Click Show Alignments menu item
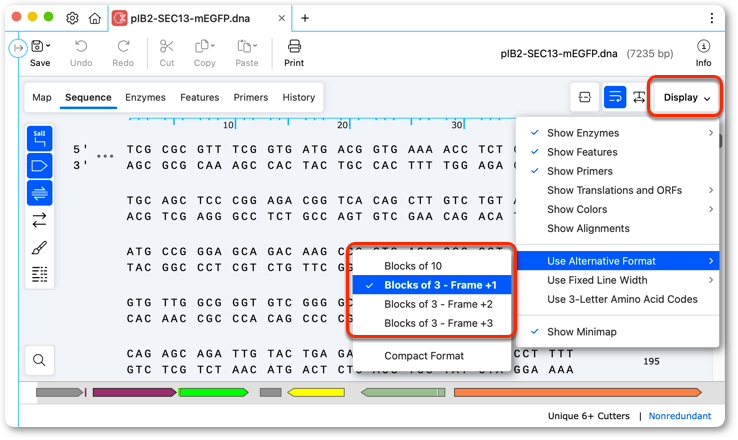This screenshot has width=738, height=440. pos(618,228)
